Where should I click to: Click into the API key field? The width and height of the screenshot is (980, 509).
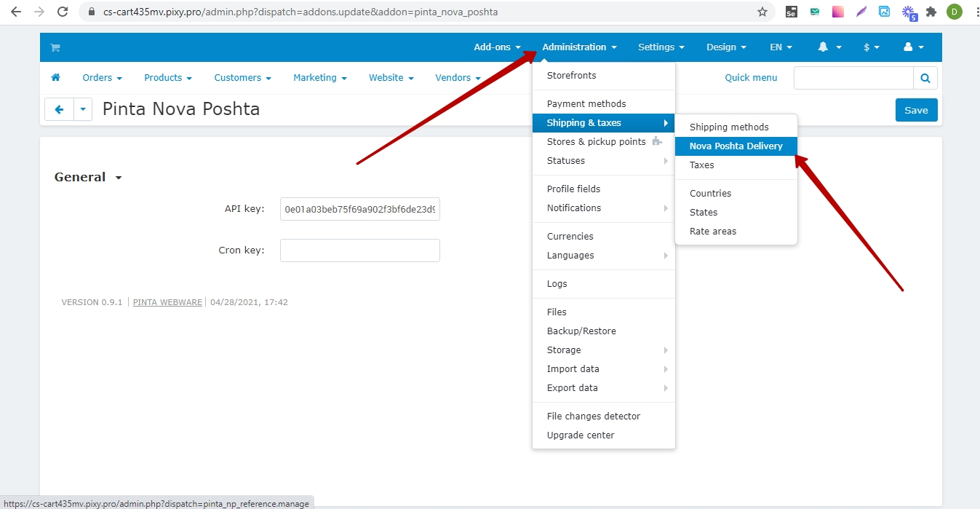(x=359, y=209)
